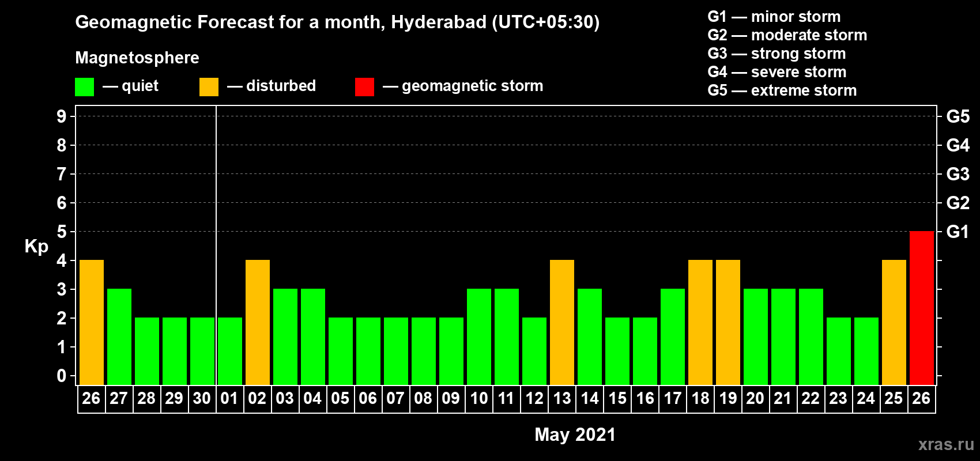
Task: Select the red storm bar for May 26
Action: 922,308
